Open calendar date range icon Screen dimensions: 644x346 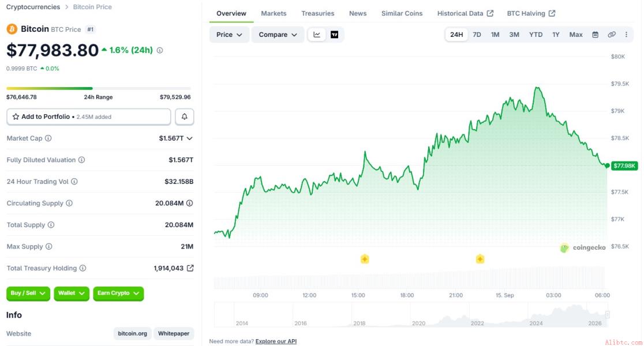point(595,35)
